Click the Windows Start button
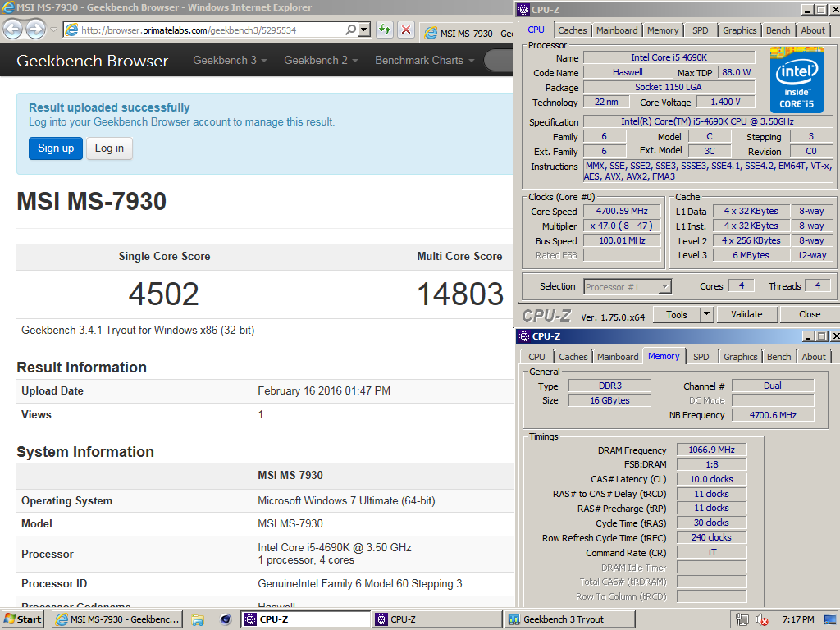 click(x=22, y=619)
